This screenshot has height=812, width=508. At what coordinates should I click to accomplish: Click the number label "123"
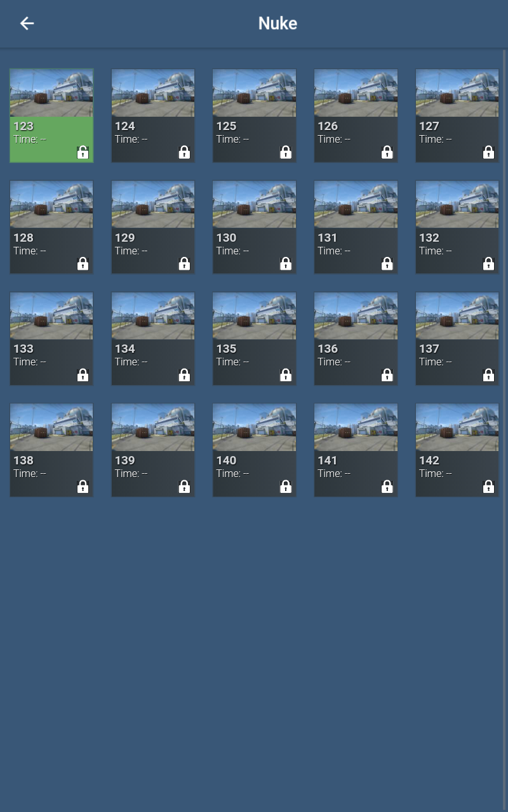point(23,126)
